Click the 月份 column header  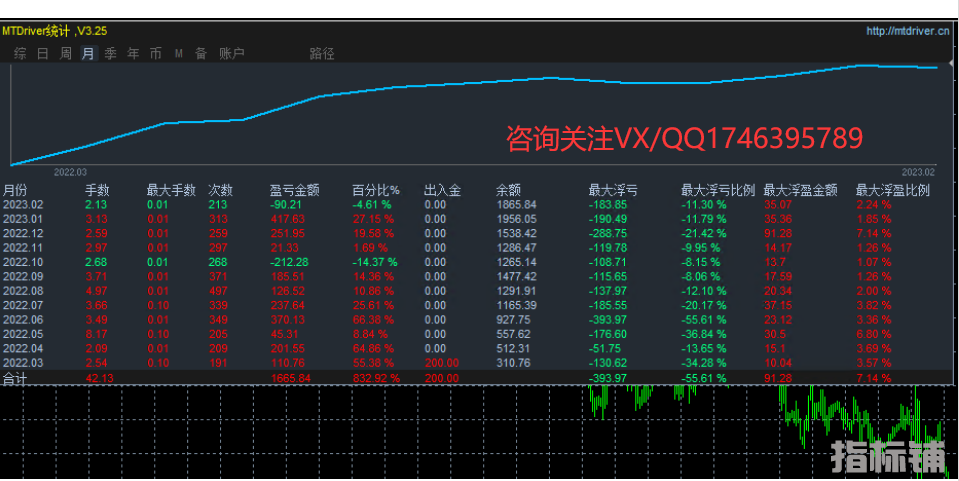point(15,189)
